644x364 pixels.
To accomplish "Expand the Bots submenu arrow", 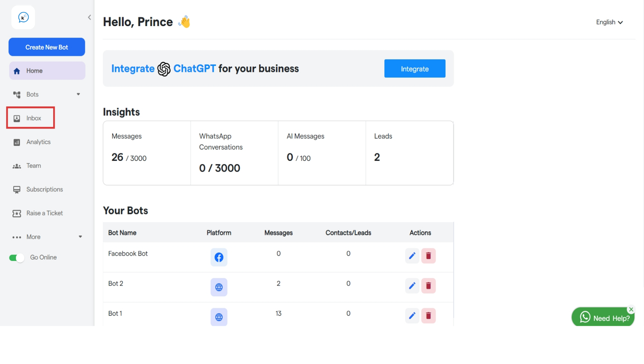I will point(78,94).
